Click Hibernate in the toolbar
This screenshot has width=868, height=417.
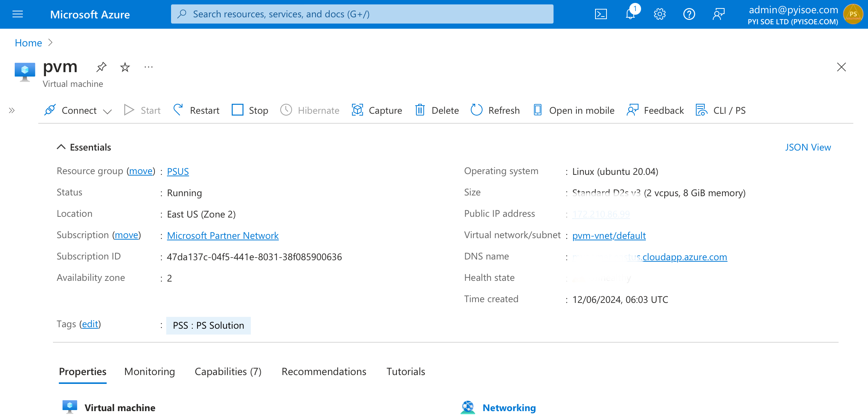pos(310,110)
